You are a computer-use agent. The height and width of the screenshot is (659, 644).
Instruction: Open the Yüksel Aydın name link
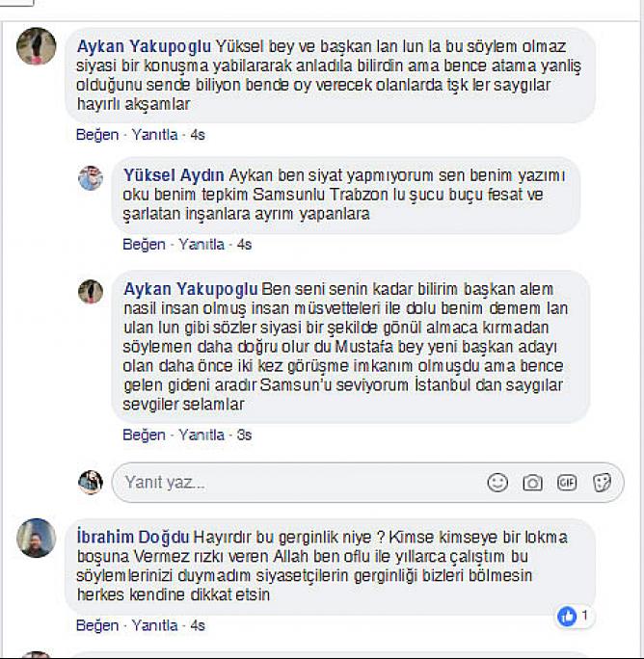(174, 175)
